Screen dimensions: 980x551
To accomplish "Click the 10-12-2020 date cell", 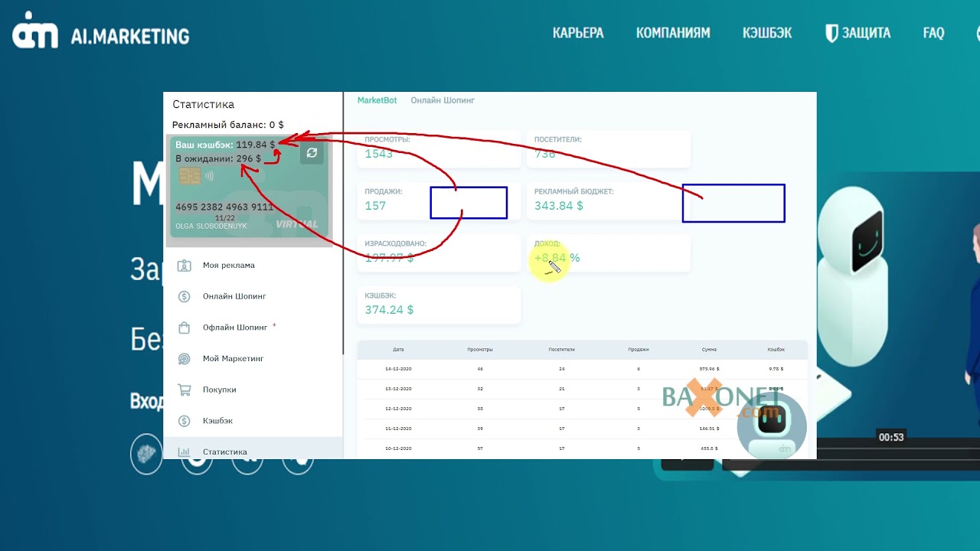I will 398,448.
